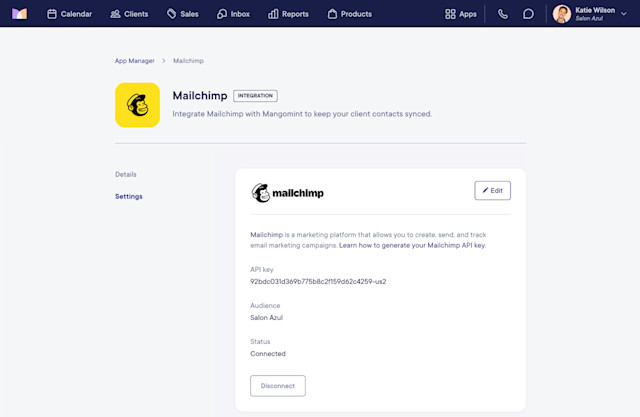This screenshot has width=640, height=417.
Task: Open Learn how to generate API key link
Action: point(412,245)
